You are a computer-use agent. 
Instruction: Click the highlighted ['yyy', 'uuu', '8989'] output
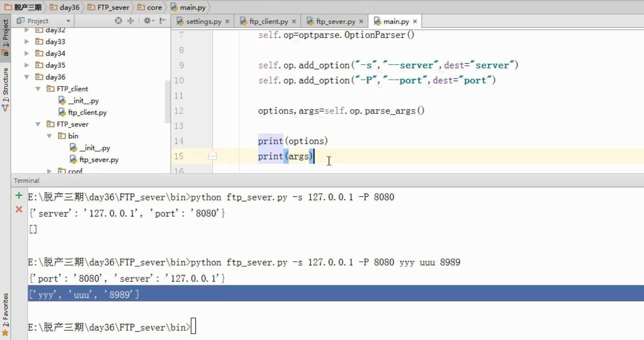pyautogui.click(x=84, y=295)
